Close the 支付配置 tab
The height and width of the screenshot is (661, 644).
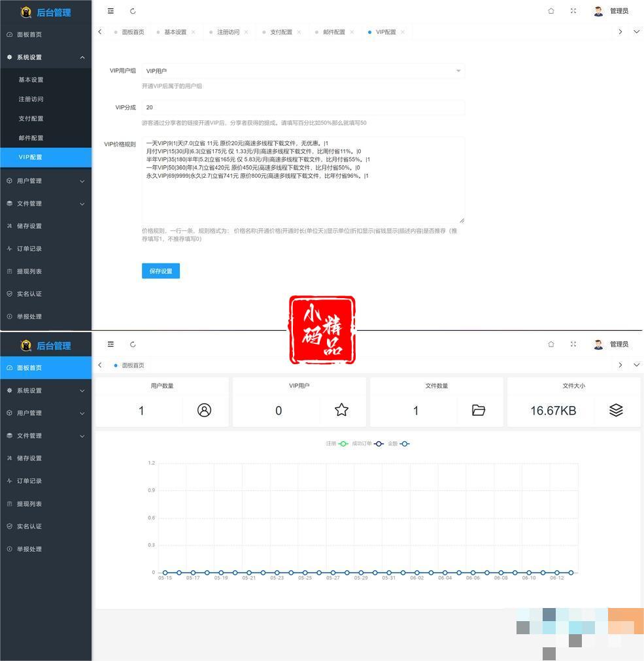click(x=299, y=32)
